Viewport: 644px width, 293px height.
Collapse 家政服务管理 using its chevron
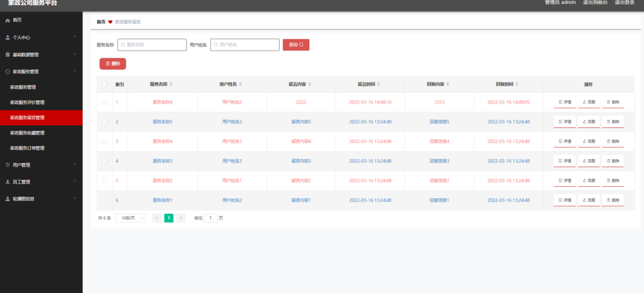[x=75, y=71]
